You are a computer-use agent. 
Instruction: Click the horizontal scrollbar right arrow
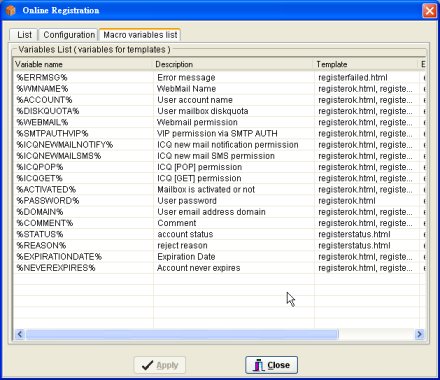click(x=419, y=334)
